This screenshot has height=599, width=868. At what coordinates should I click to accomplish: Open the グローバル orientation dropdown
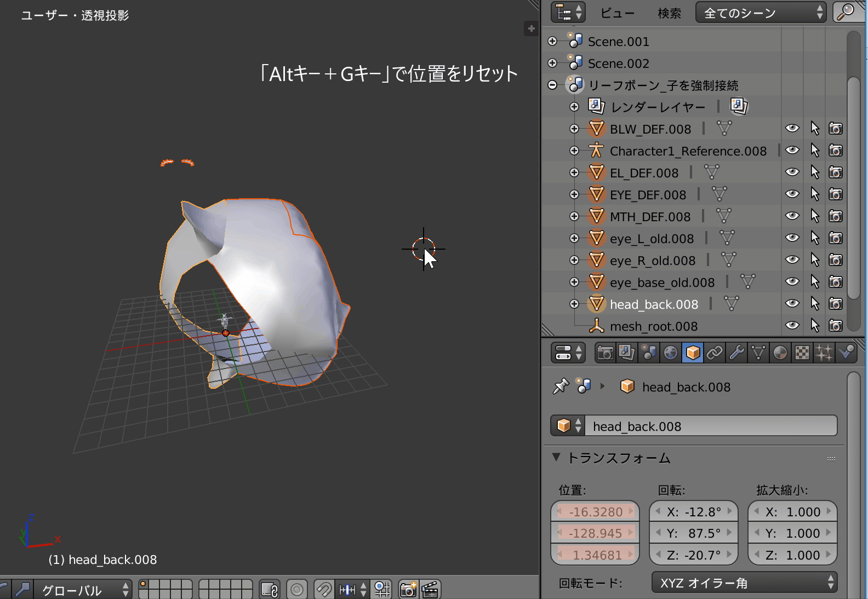point(83,590)
